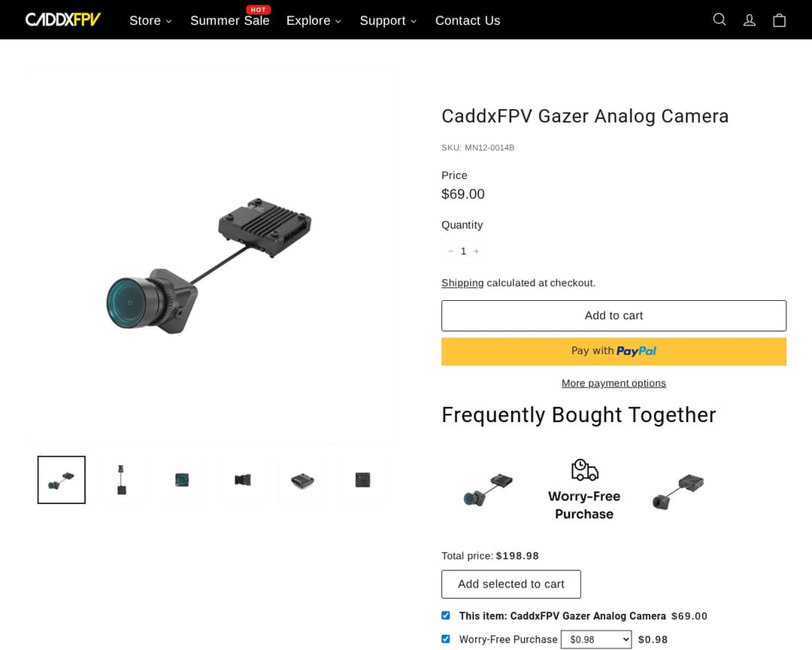Click the CADDXFPV logo
This screenshot has width=812, height=650.
62,19
